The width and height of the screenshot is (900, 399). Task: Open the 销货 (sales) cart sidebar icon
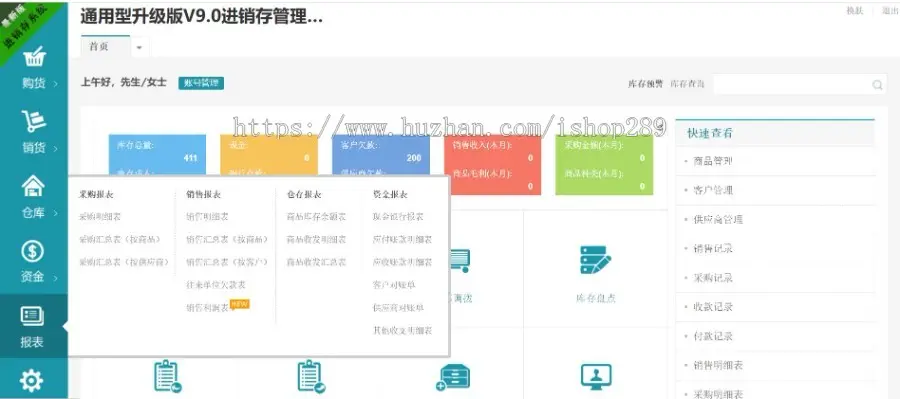[x=34, y=122]
